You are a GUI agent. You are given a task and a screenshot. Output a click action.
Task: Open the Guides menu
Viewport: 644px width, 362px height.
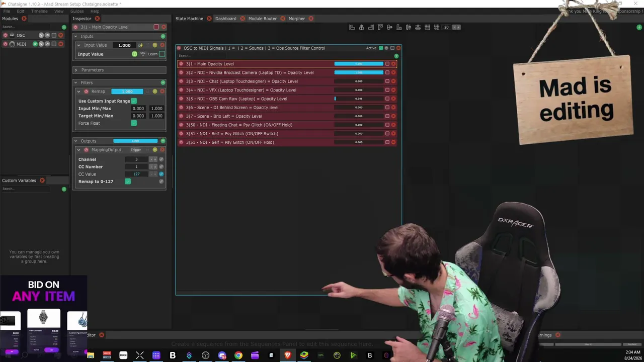[77, 11]
